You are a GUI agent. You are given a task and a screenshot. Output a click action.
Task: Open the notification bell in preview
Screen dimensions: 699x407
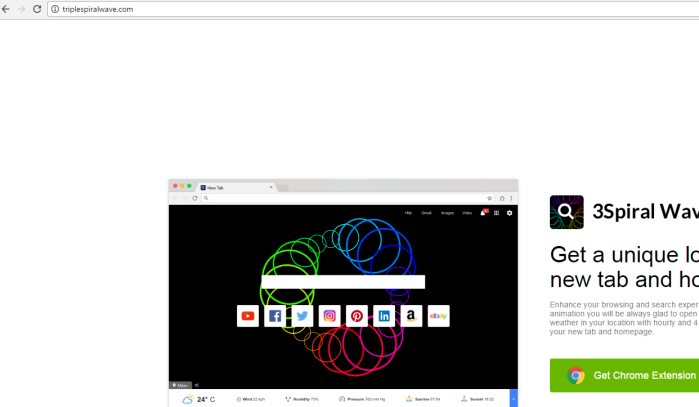click(483, 213)
